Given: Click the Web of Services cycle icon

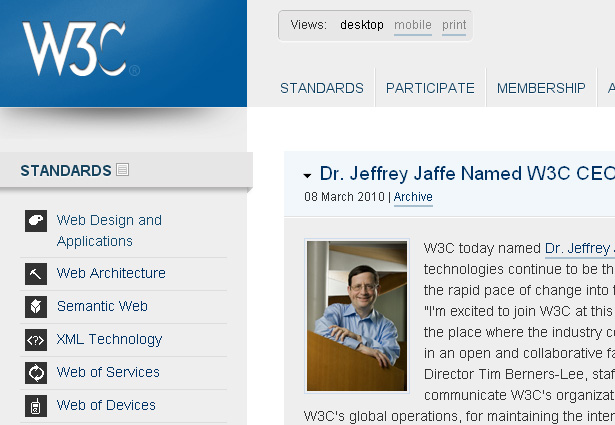Looking at the screenshot, I should click(x=36, y=372).
